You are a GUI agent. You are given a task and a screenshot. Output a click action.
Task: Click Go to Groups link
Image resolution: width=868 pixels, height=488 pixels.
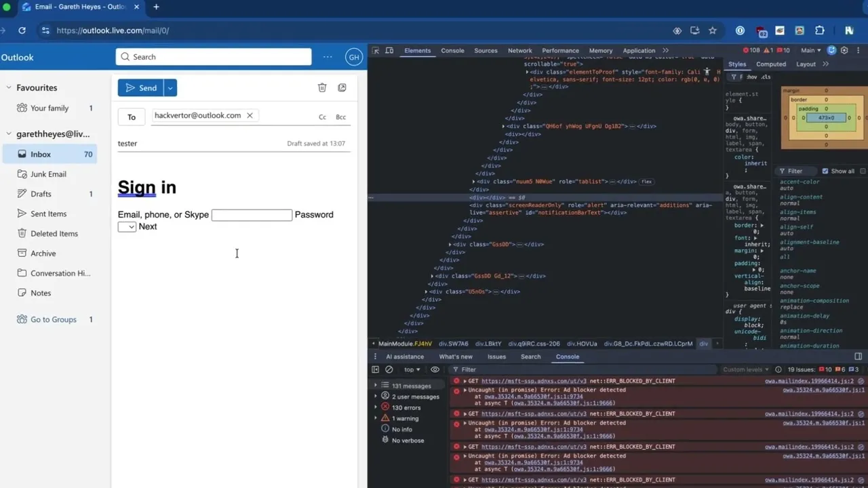click(54, 319)
